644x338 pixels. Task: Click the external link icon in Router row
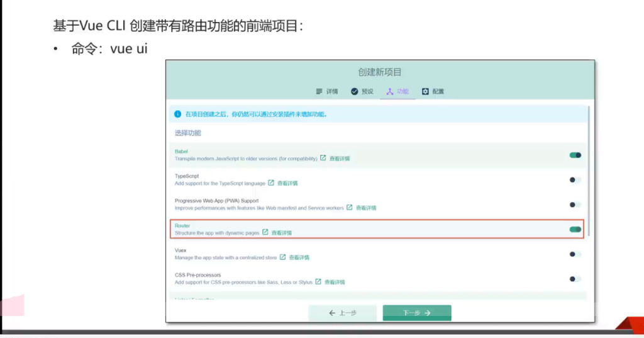[x=265, y=232]
